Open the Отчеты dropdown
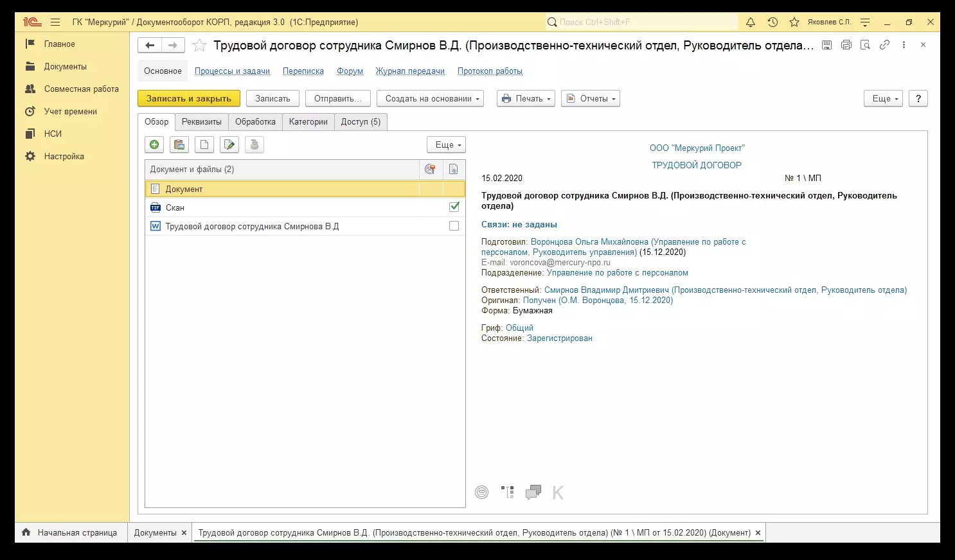 590,98
